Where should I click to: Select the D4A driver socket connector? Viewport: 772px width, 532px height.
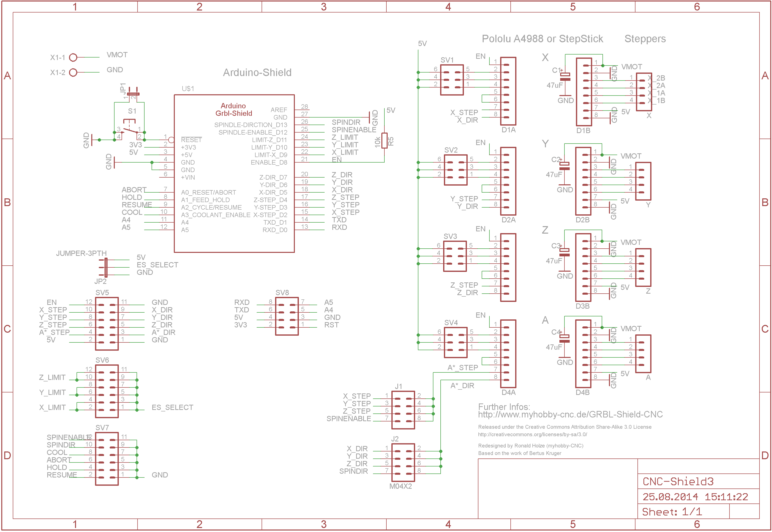click(508, 354)
